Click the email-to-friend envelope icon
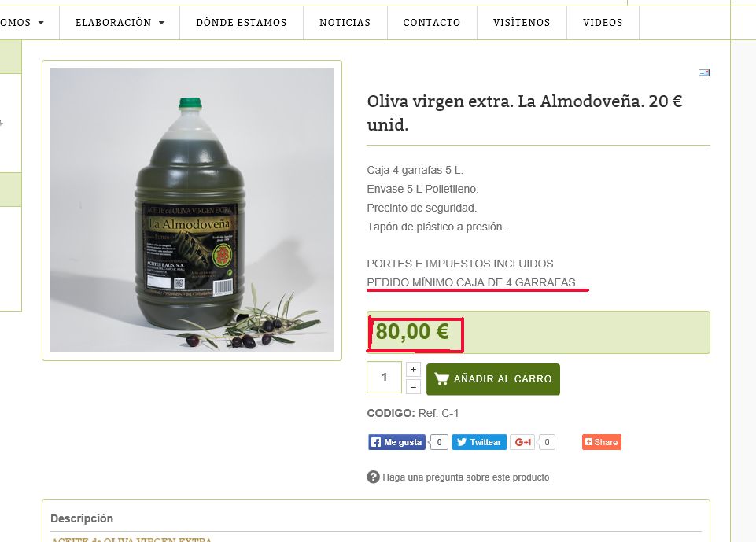 coord(704,73)
